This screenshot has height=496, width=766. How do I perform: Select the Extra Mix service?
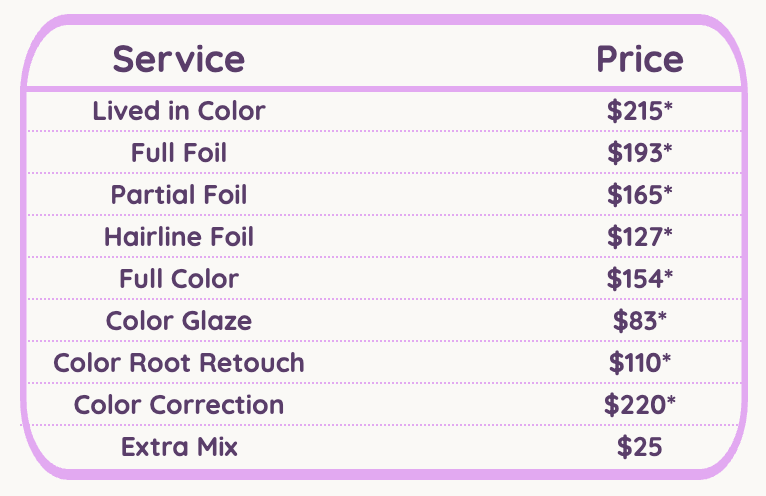pyautogui.click(x=179, y=446)
